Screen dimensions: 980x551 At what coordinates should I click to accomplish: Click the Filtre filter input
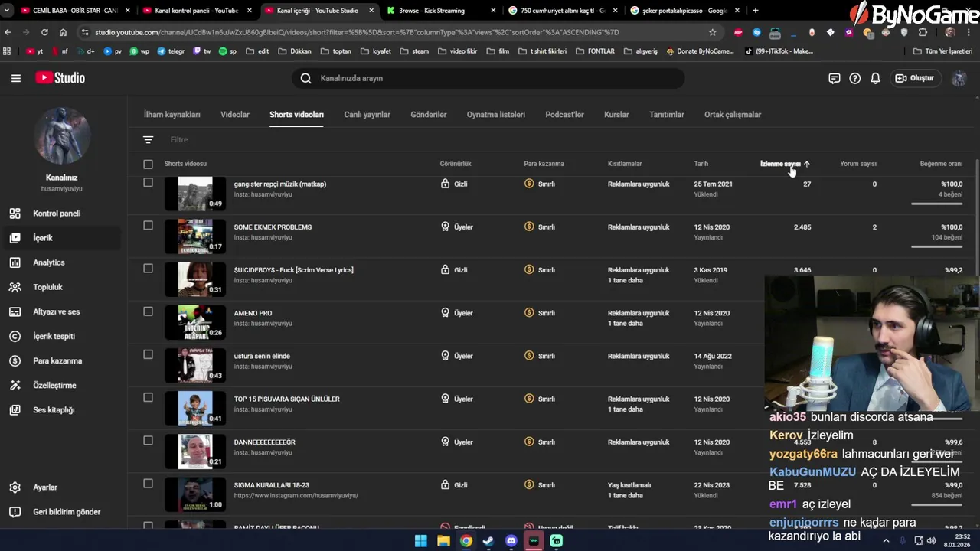[x=179, y=139]
